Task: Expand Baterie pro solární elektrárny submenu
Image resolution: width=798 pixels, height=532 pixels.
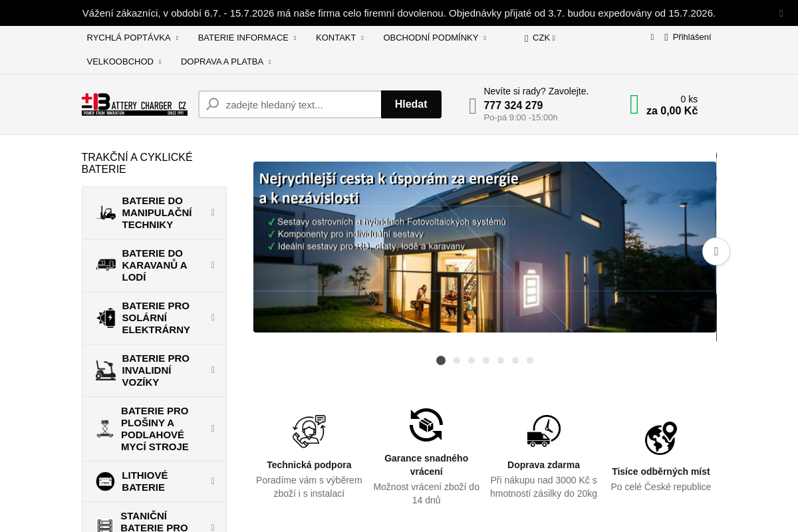Action: (x=213, y=318)
